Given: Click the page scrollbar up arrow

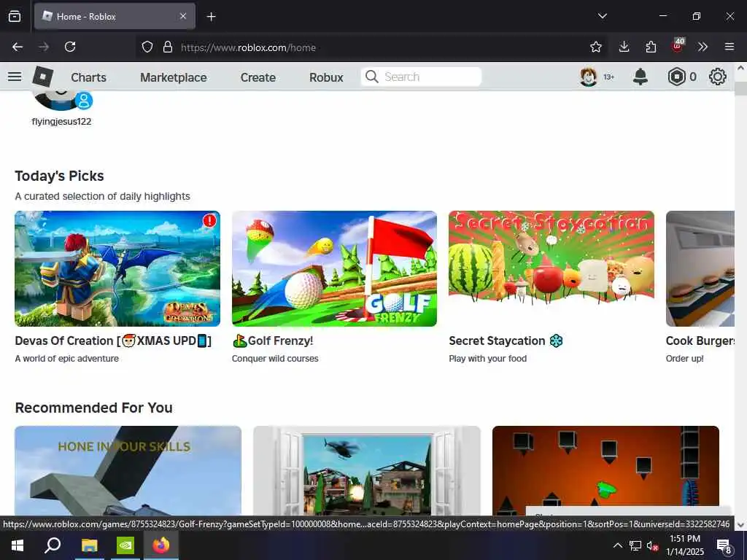Looking at the screenshot, I should (x=740, y=68).
